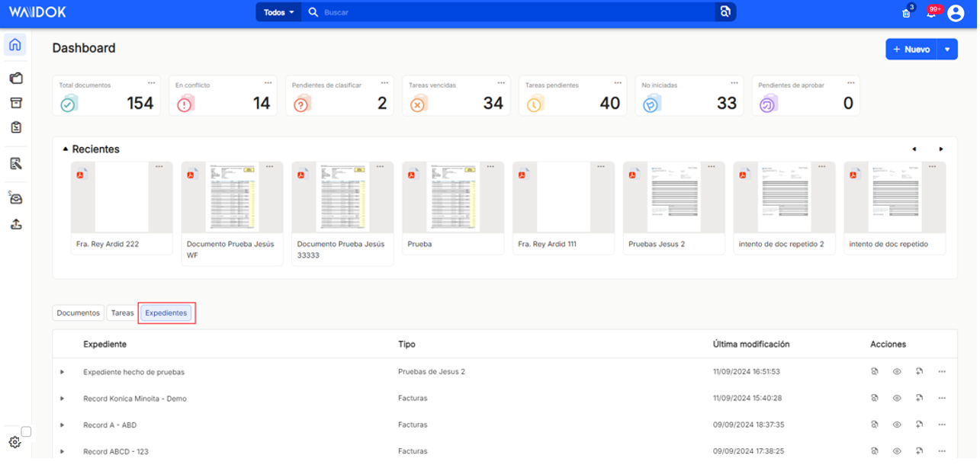Click Pruebas de Jesus 2 type cell
The width and height of the screenshot is (980, 468).
coord(432,373)
